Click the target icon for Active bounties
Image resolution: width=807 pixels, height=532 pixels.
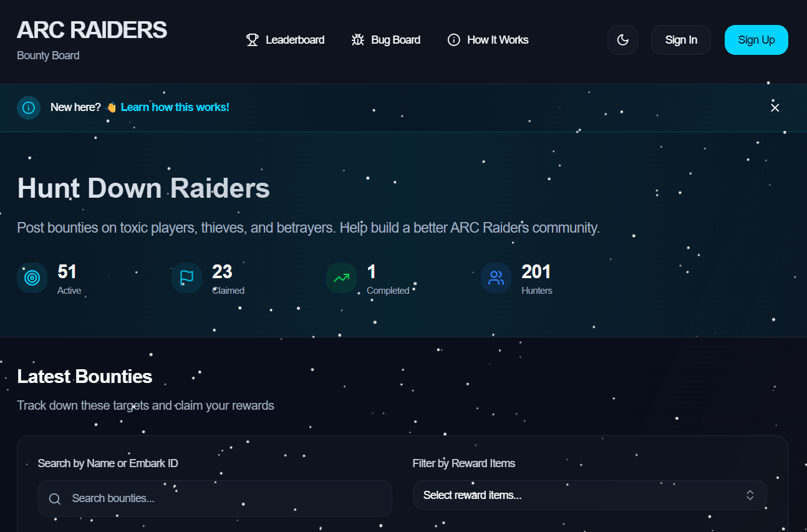tap(32, 278)
